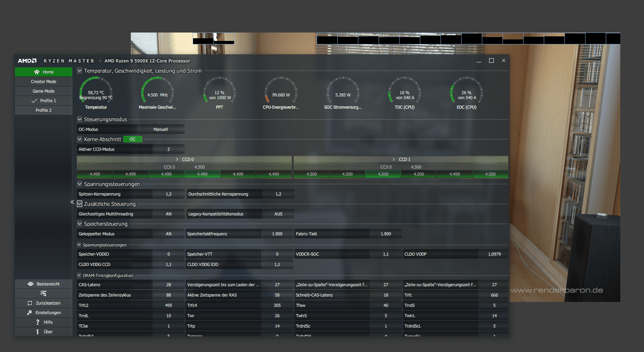Click the Tfaw value 40
This screenshot has width=644, height=352.
click(386, 305)
